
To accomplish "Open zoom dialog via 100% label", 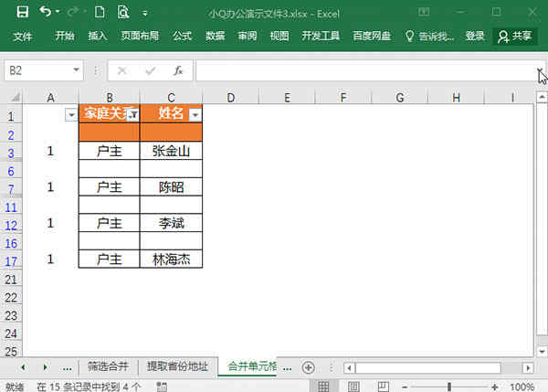I will coord(522,387).
